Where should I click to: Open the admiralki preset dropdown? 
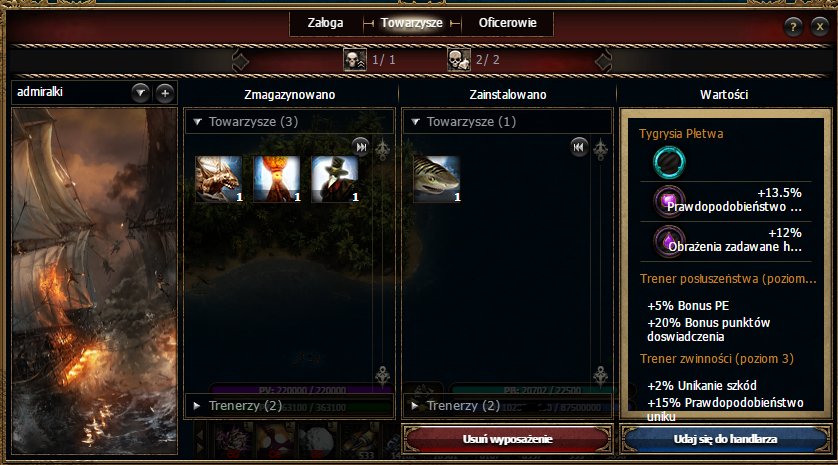click(141, 94)
